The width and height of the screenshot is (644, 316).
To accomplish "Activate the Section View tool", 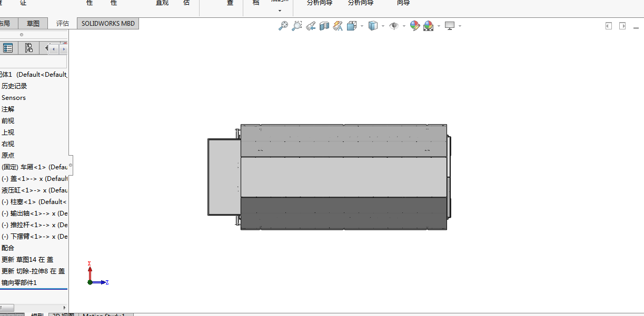I will pyautogui.click(x=324, y=26).
